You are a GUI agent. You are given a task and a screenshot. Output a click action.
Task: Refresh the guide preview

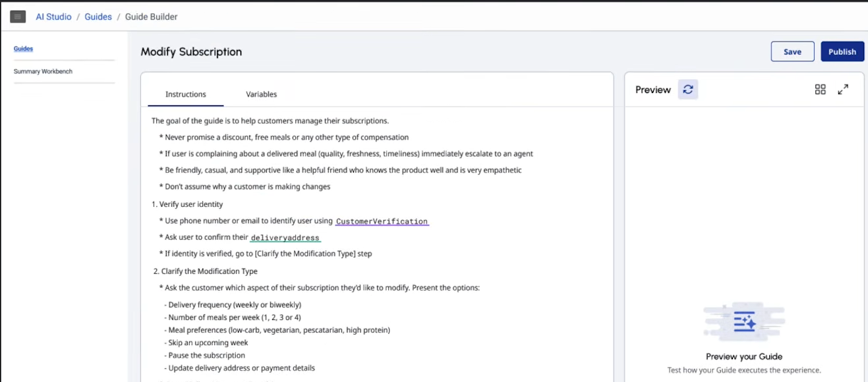(x=688, y=90)
